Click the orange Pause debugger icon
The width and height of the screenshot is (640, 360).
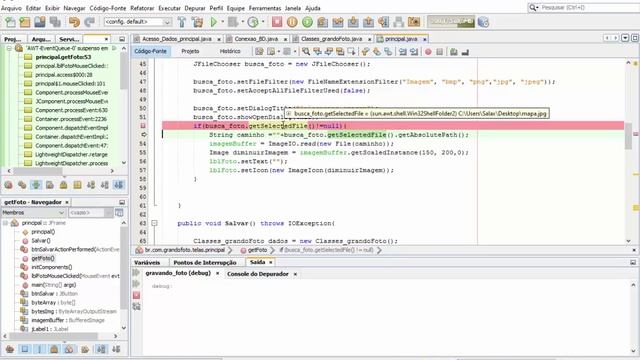click(x=292, y=22)
